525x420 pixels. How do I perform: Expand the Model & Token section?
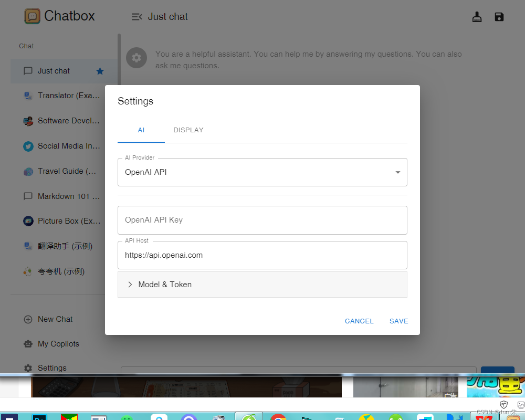(x=262, y=285)
